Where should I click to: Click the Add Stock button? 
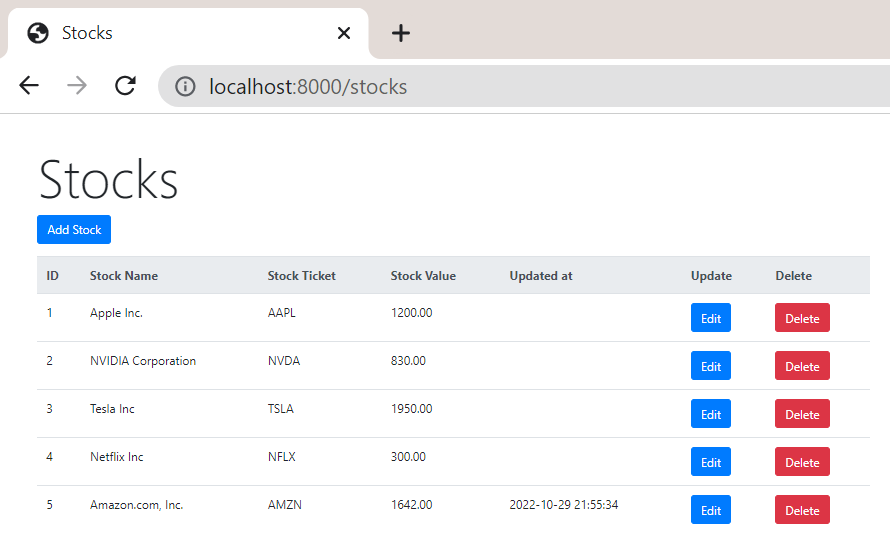74,229
